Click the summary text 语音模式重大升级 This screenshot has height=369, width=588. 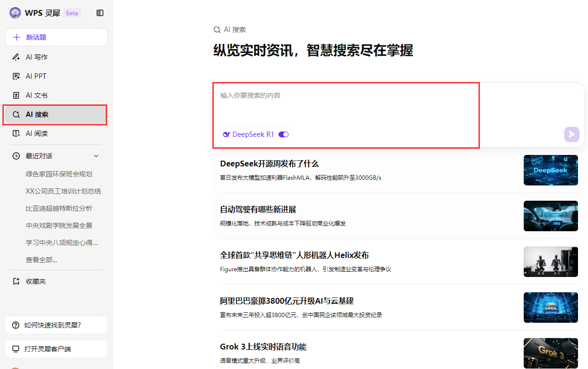(x=260, y=361)
